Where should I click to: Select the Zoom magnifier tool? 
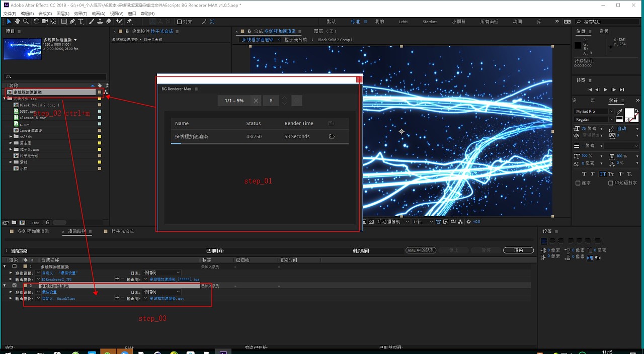[x=26, y=21]
